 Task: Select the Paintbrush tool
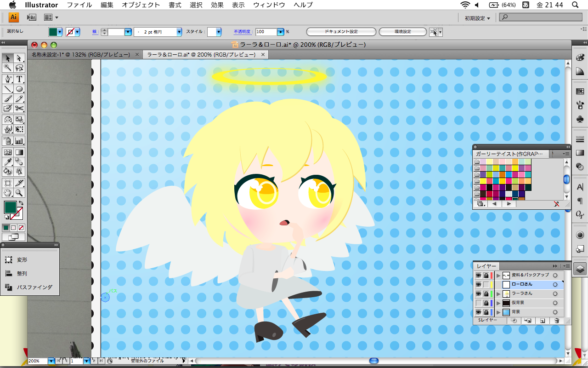(x=8, y=98)
